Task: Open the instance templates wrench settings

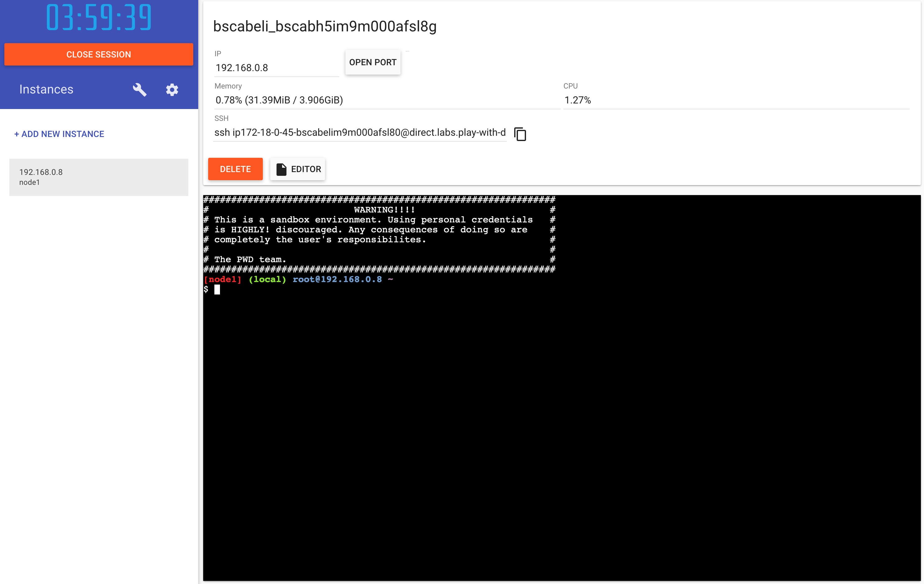Action: (x=140, y=89)
